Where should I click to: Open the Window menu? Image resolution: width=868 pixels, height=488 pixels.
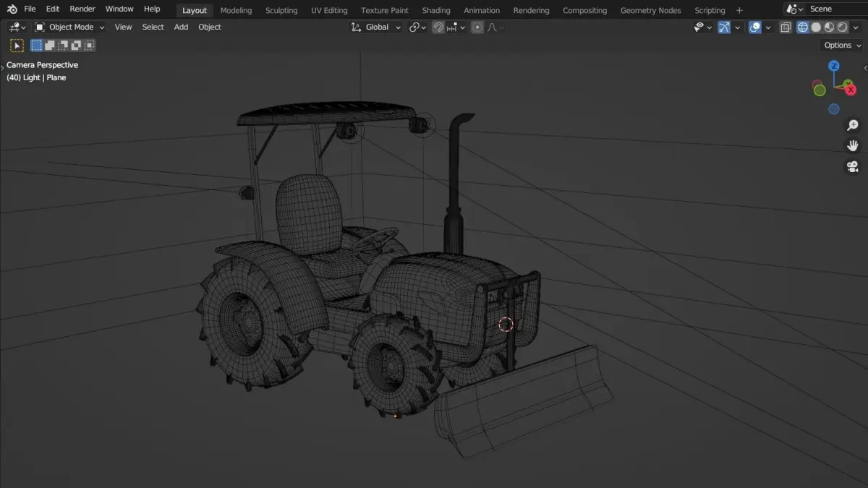tap(119, 9)
